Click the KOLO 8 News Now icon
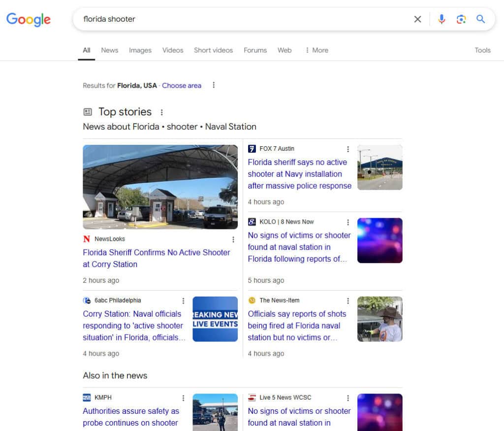The height and width of the screenshot is (431, 504). pyautogui.click(x=252, y=222)
